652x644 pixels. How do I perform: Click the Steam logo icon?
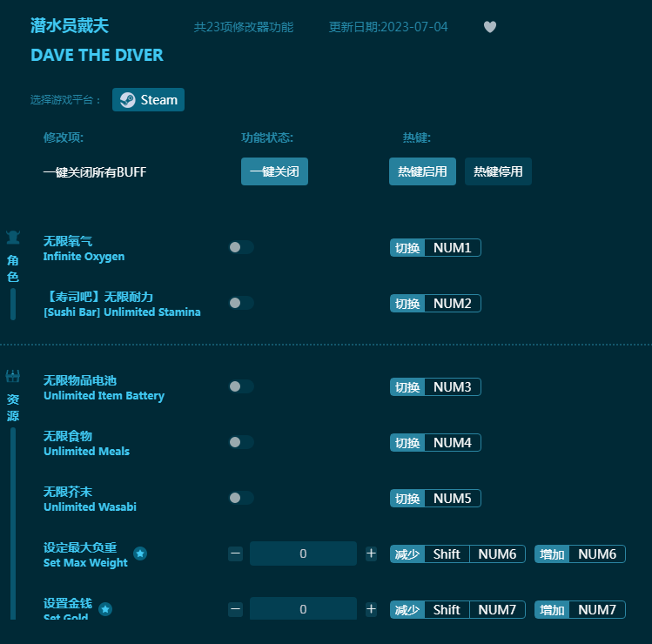(127, 100)
